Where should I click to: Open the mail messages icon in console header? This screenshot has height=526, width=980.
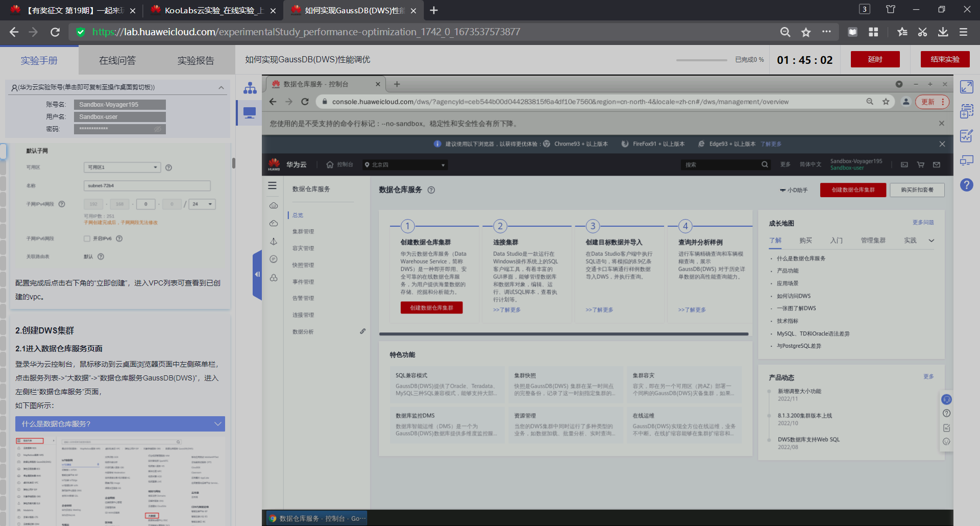coord(937,164)
